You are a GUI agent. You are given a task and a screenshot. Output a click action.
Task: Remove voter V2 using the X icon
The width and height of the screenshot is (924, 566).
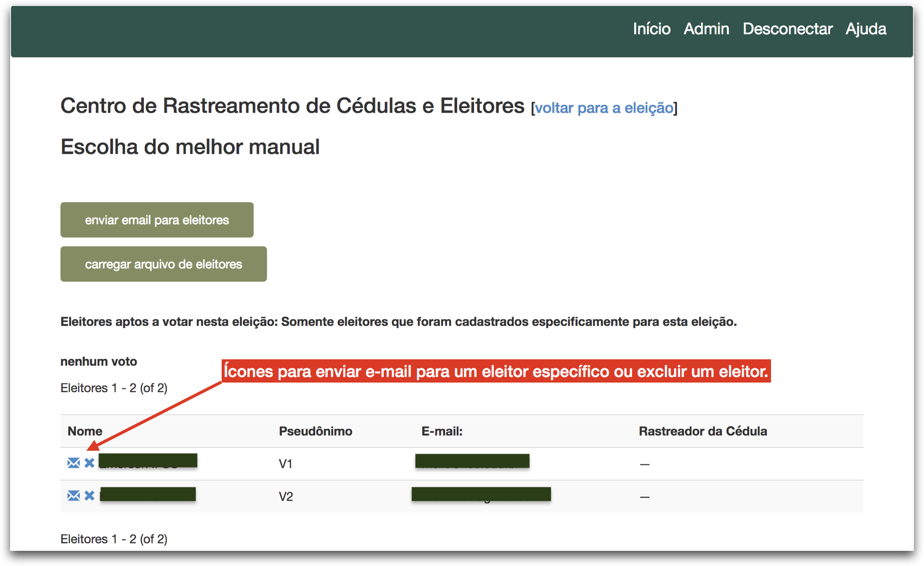point(89,496)
